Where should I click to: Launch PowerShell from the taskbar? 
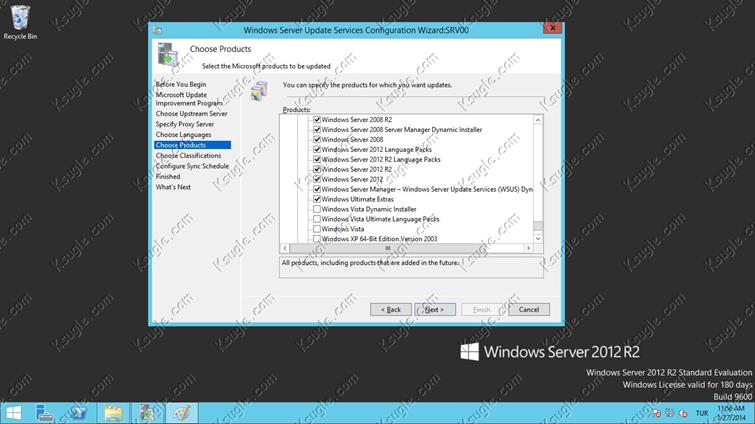point(78,413)
